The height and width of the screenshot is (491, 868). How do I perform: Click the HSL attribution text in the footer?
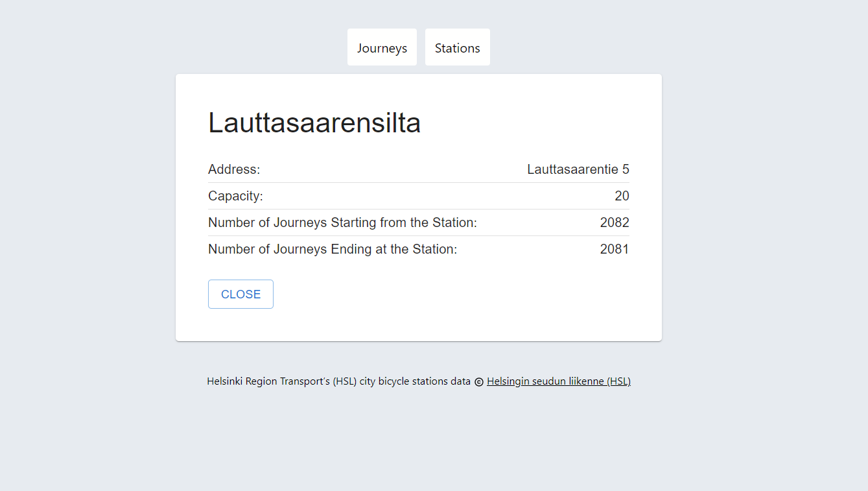coord(338,381)
